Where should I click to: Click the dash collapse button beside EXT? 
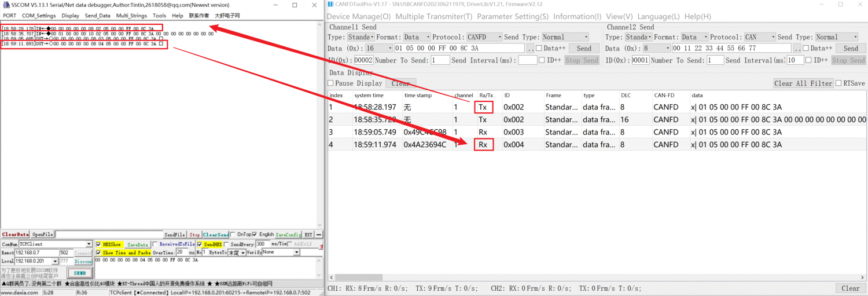pos(319,235)
